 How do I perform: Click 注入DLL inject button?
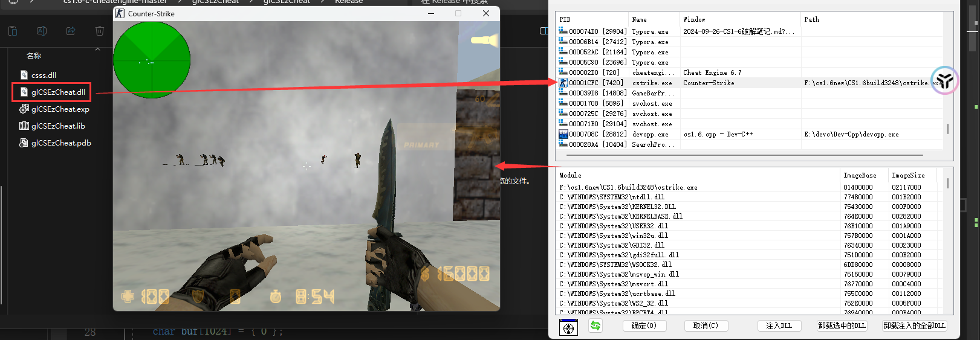tap(779, 326)
